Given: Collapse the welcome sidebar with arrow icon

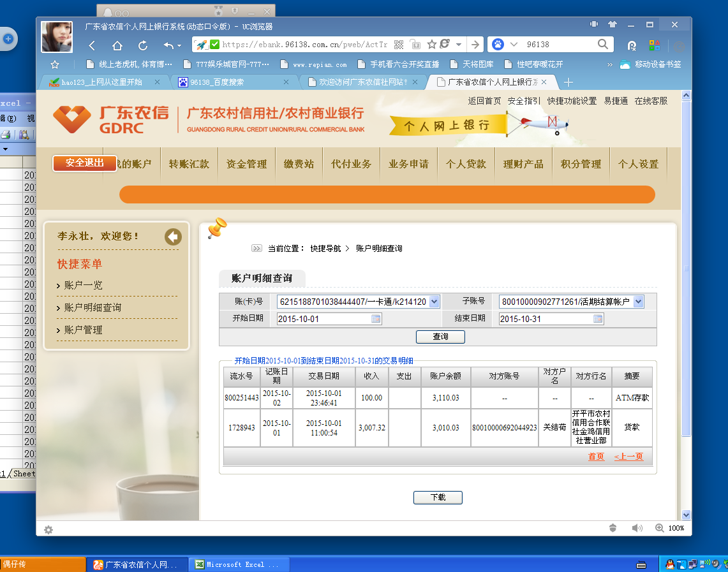Looking at the screenshot, I should coord(173,237).
